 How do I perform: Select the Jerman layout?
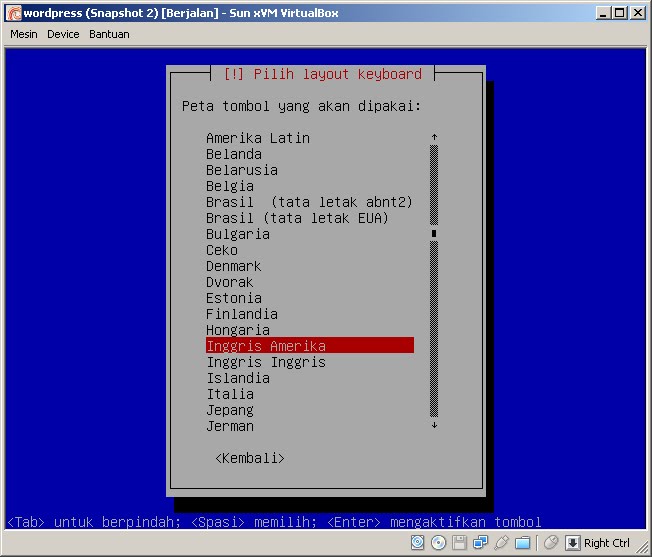[230, 426]
